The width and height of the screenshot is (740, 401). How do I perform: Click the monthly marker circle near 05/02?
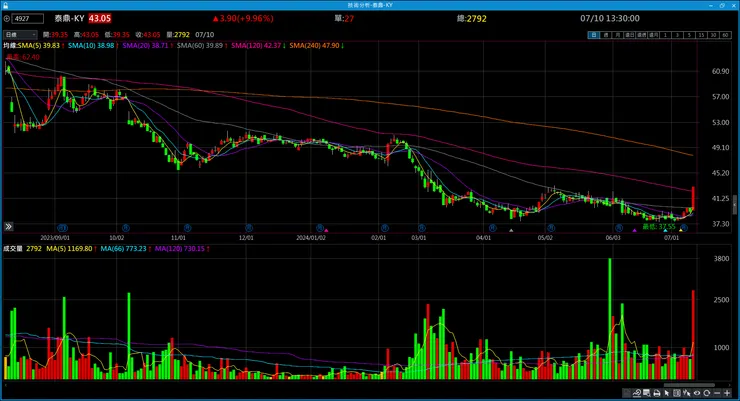click(x=551, y=228)
